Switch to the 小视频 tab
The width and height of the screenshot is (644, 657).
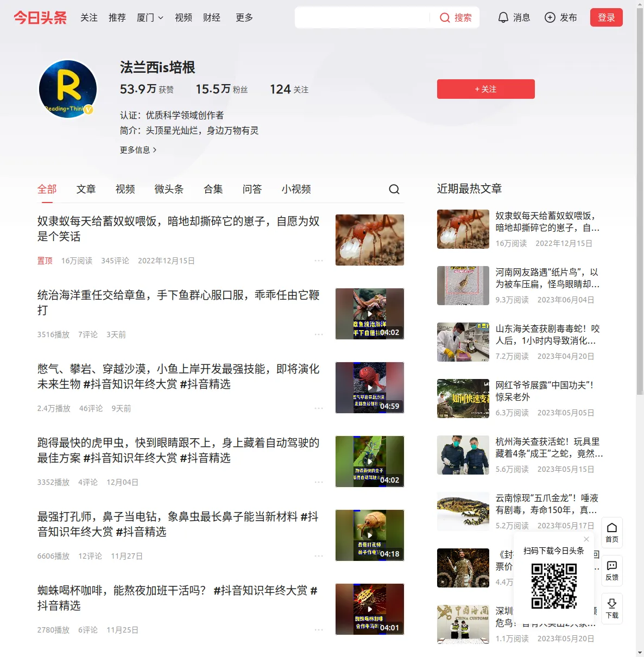click(x=296, y=189)
